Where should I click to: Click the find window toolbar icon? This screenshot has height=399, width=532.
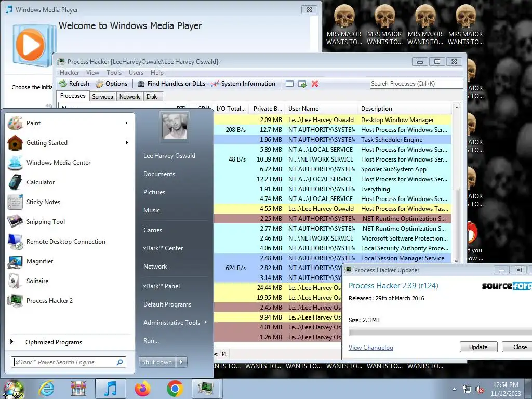[x=289, y=84]
